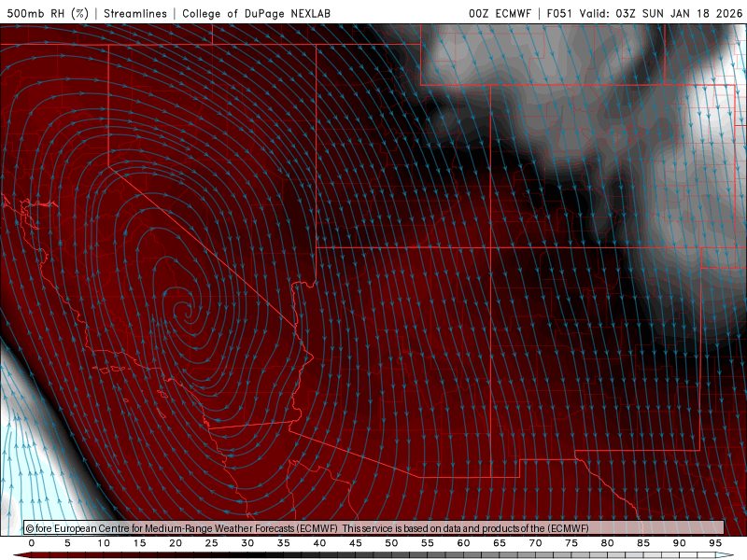
Task: Click the '35' label on the colorbar
Action: [x=284, y=543]
